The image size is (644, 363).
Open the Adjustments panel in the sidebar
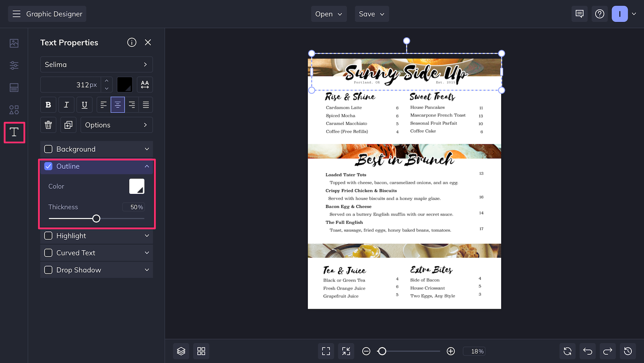coord(14,65)
